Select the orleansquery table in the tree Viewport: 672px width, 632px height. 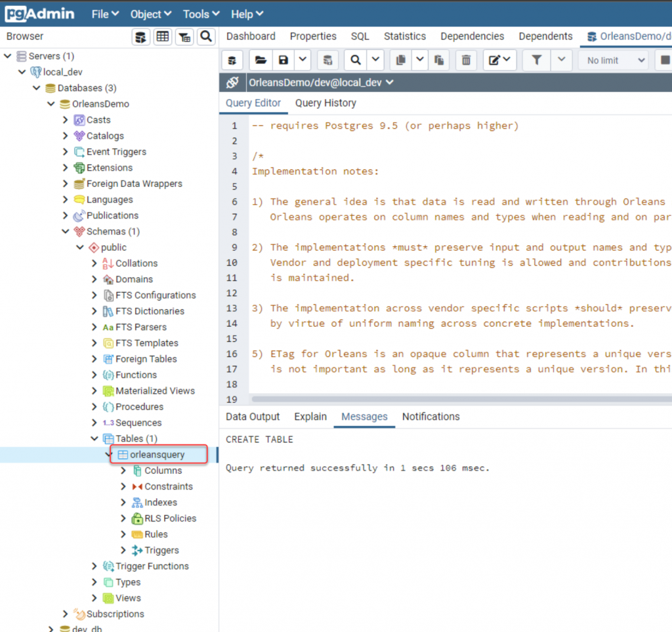(157, 455)
